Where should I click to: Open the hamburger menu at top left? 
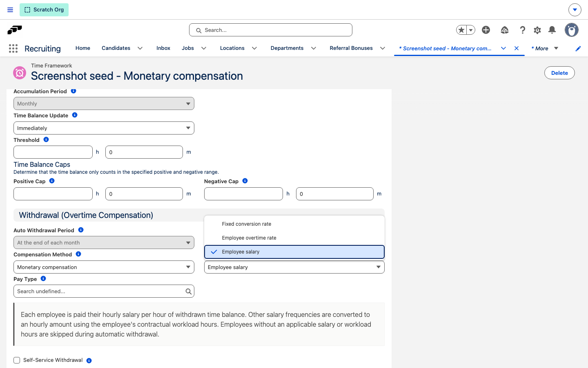[10, 10]
